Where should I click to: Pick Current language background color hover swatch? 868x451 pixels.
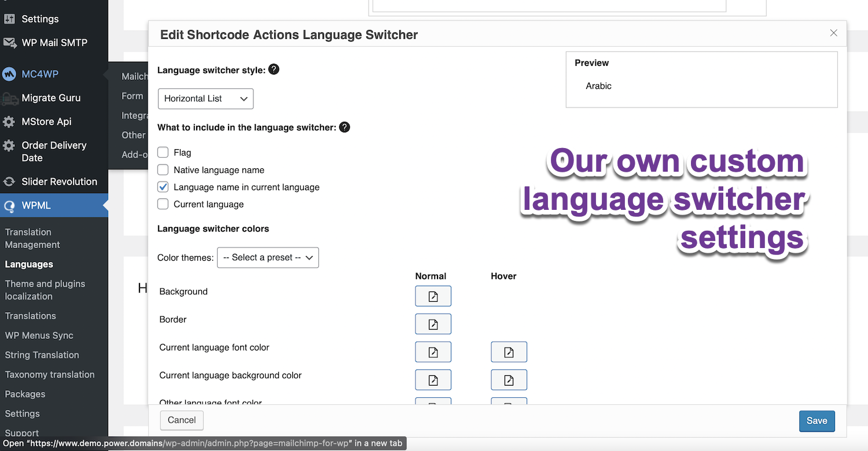coord(509,380)
